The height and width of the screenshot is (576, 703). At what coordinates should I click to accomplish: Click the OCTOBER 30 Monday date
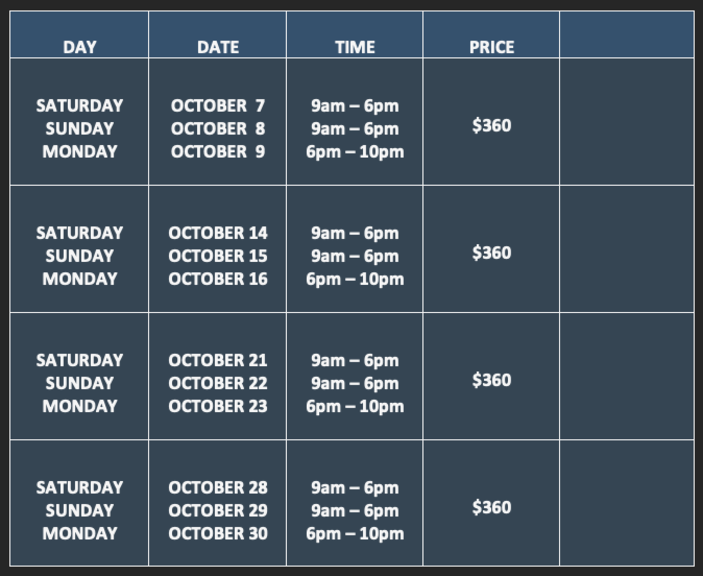click(218, 533)
